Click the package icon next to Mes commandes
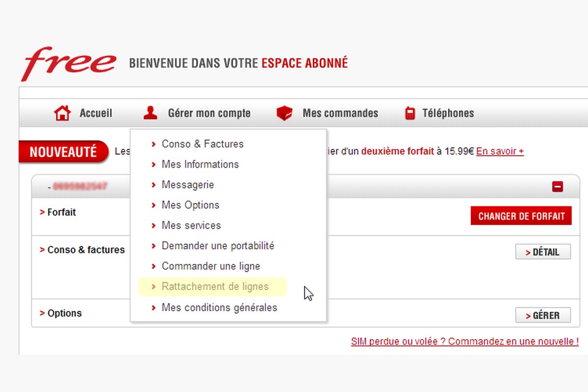588x392 pixels. (x=285, y=113)
